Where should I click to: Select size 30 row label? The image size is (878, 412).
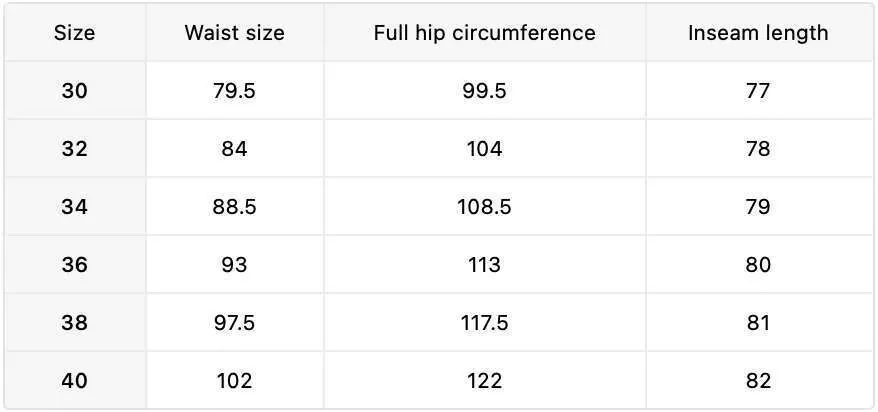click(x=74, y=91)
